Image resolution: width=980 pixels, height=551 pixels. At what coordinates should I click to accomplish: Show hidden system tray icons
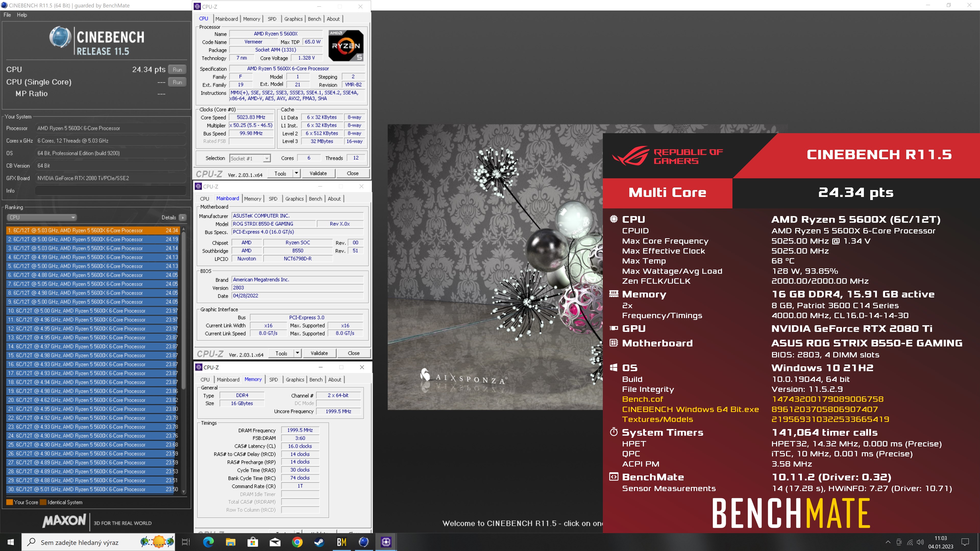coord(888,542)
